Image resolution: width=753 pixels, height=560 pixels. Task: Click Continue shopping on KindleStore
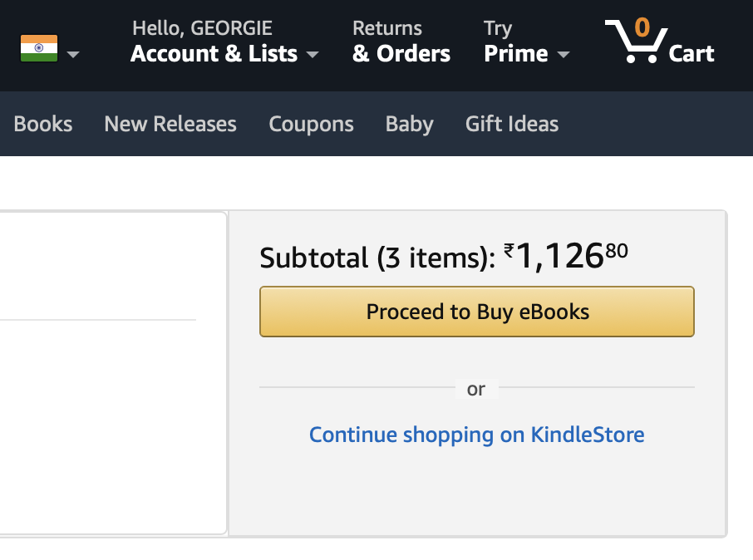click(x=476, y=435)
